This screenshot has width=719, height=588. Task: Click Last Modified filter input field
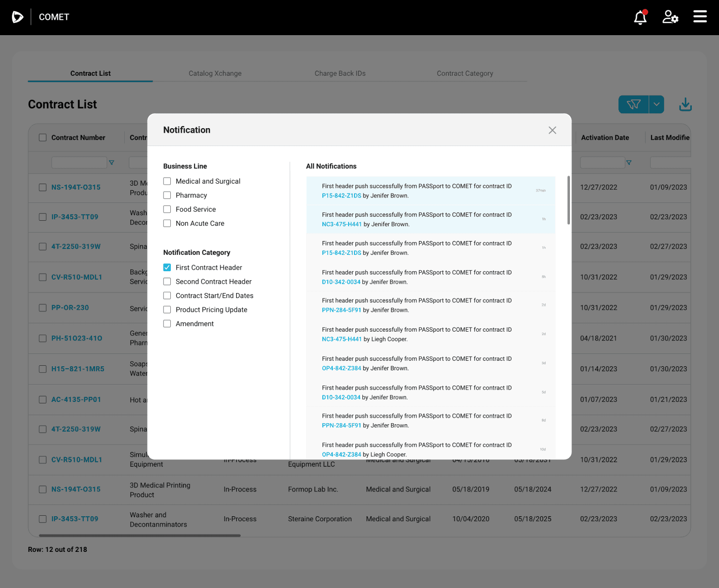(x=670, y=162)
